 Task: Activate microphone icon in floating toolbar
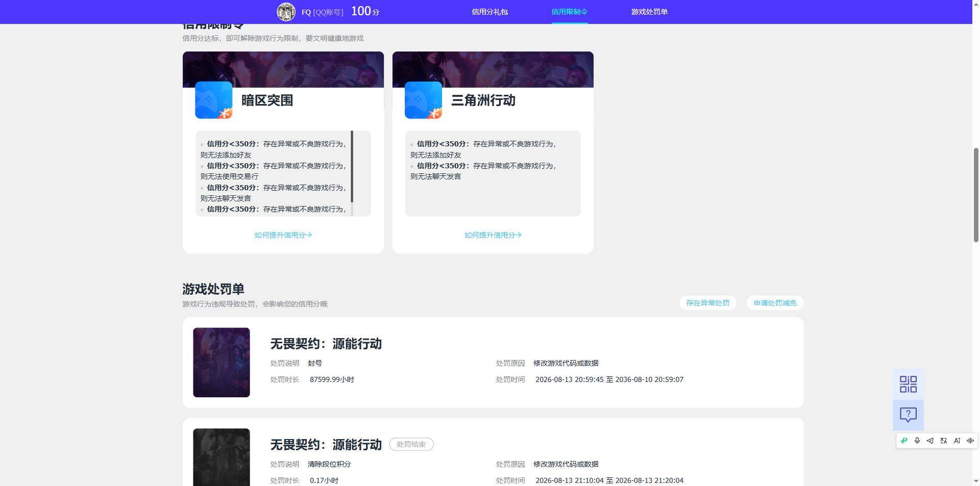[x=917, y=441]
